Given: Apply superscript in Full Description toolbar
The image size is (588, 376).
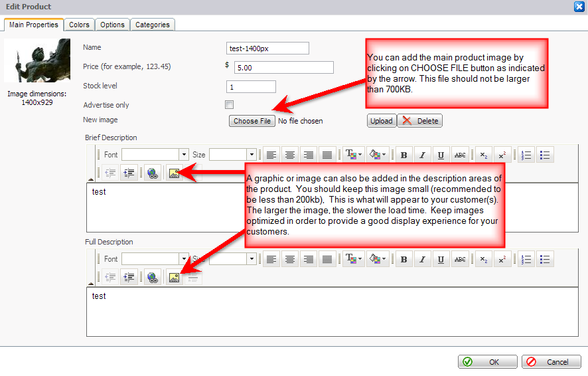Looking at the screenshot, I should point(502,259).
